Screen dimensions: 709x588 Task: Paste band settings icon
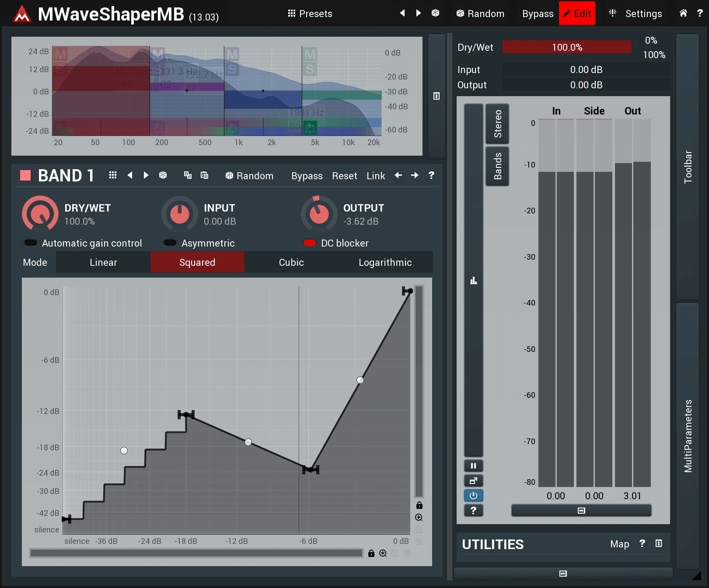pos(204,175)
